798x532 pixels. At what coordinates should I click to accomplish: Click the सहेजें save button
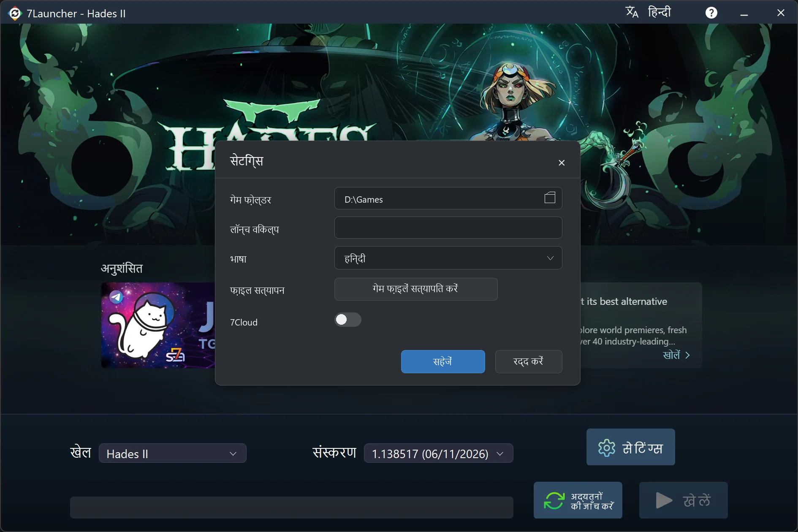pyautogui.click(x=443, y=361)
